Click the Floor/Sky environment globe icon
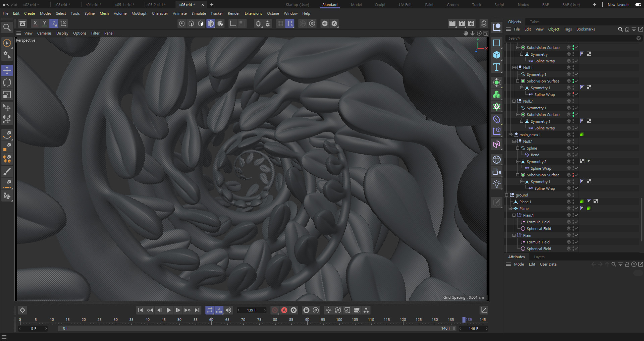 pyautogui.click(x=497, y=160)
